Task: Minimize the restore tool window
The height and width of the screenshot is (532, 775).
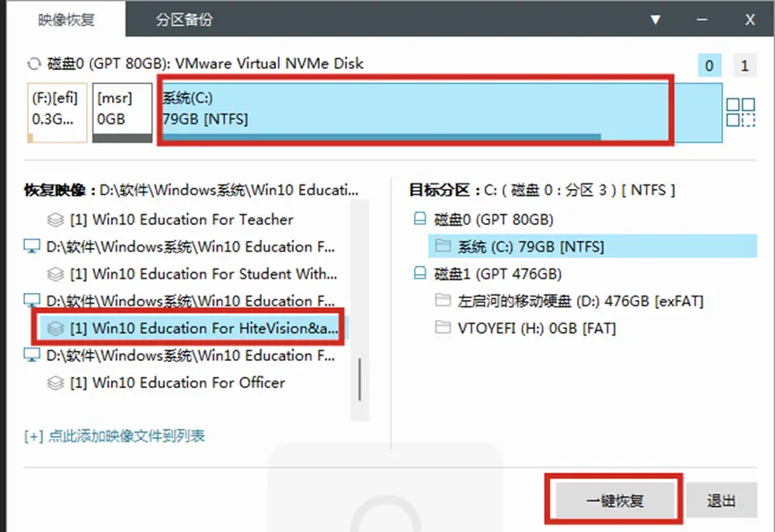Action: (x=702, y=20)
